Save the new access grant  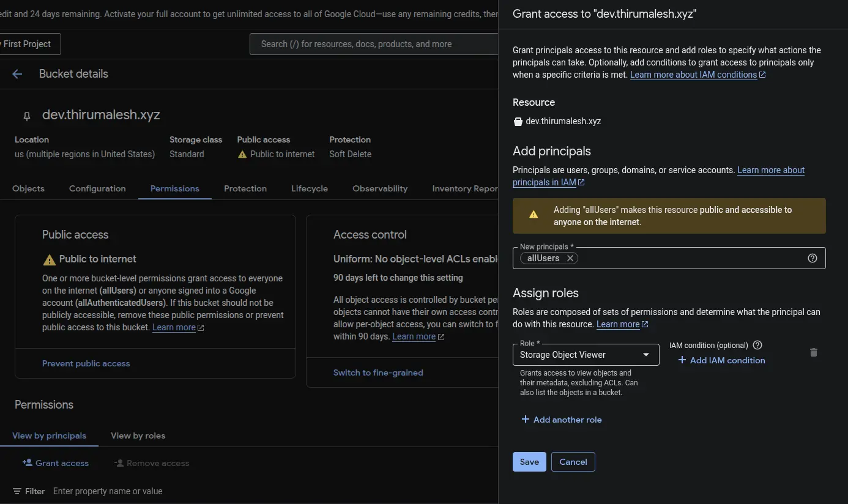click(529, 462)
